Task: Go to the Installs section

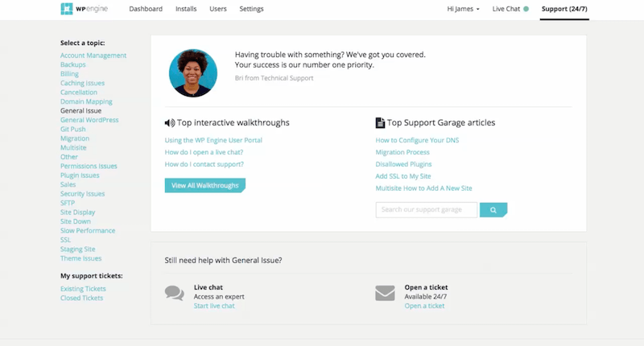Action: [x=186, y=9]
